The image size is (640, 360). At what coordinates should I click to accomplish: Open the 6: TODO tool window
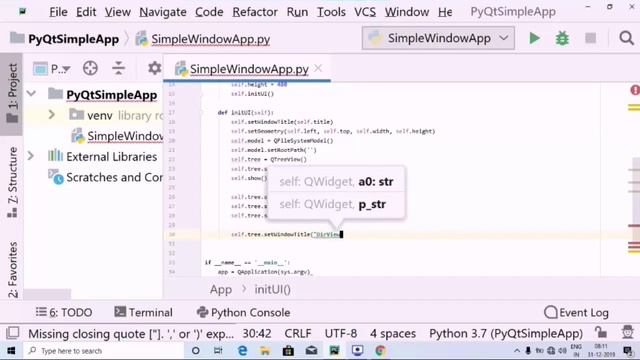coord(64,313)
